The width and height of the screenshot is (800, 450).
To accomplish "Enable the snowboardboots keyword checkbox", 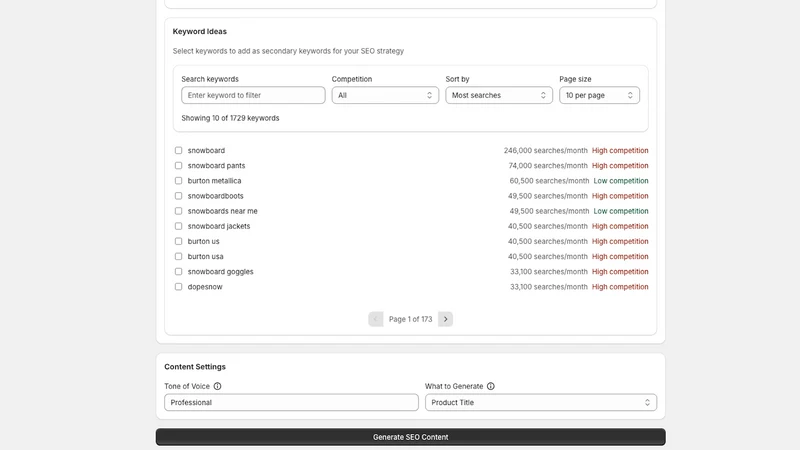I will click(x=178, y=196).
